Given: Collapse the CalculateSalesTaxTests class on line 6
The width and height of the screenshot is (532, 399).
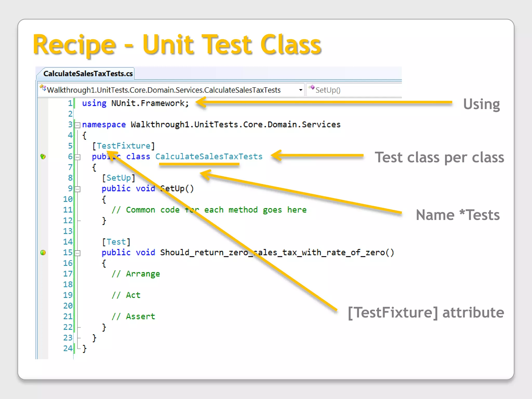Looking at the screenshot, I should [77, 157].
